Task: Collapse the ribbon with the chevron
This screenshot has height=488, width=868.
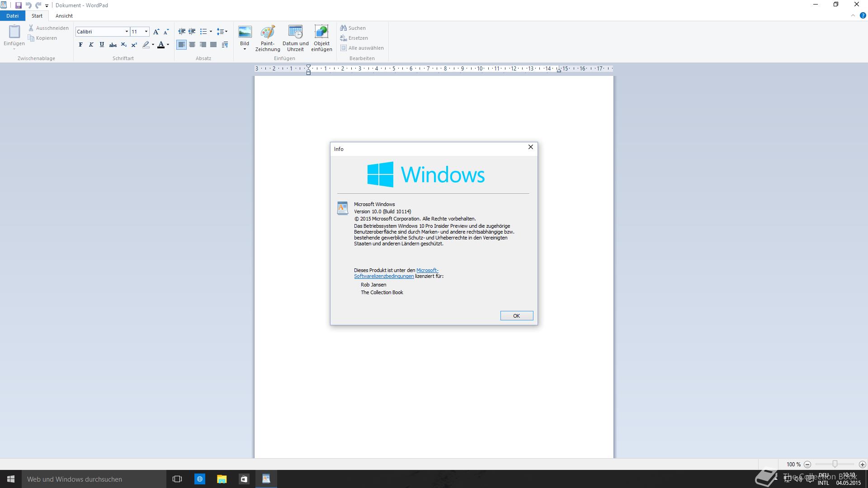Action: coord(853,15)
